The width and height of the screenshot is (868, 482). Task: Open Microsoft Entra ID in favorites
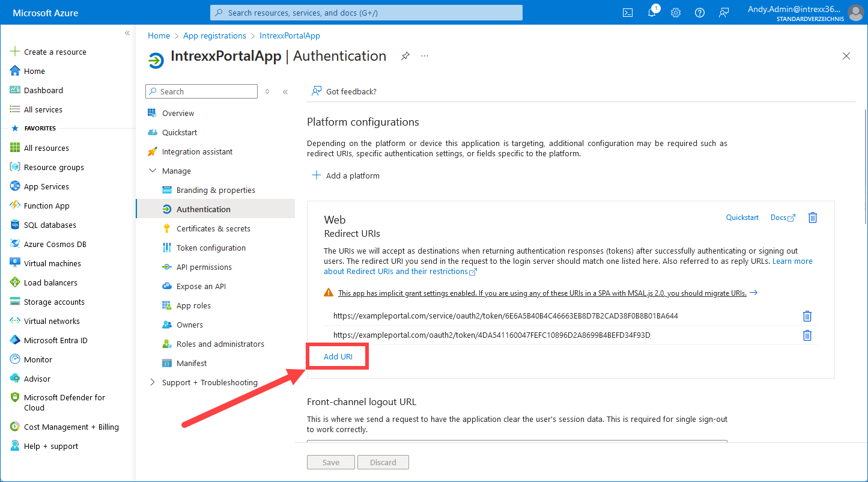[x=55, y=341]
